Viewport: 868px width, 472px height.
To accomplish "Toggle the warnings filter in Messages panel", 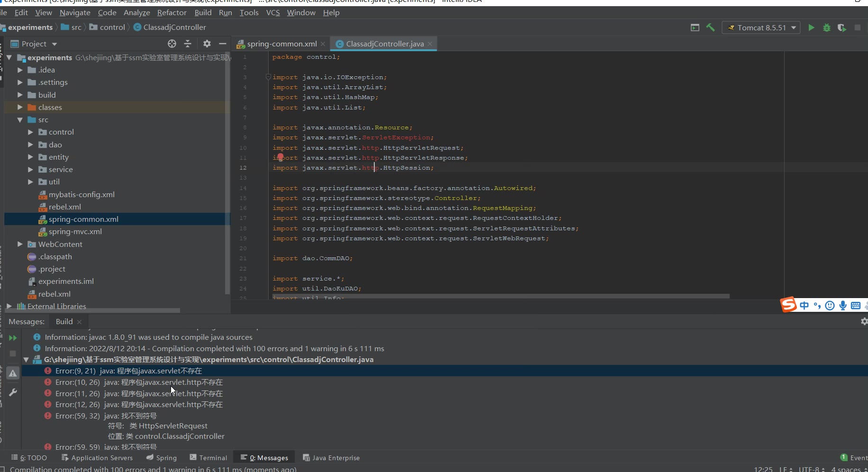I will click(x=13, y=373).
